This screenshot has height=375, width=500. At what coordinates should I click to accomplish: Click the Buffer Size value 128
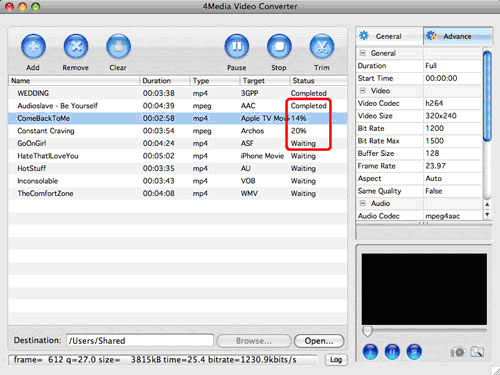pos(432,153)
